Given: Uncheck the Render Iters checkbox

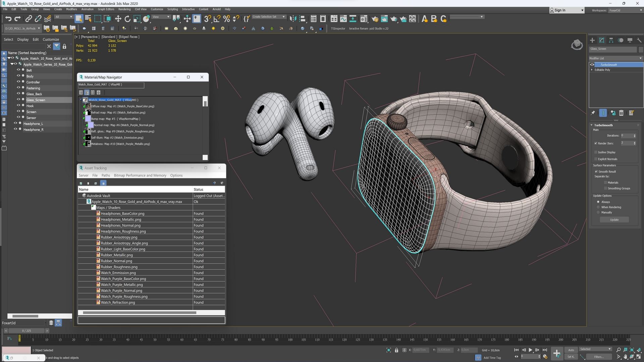Looking at the screenshot, I should (x=596, y=143).
